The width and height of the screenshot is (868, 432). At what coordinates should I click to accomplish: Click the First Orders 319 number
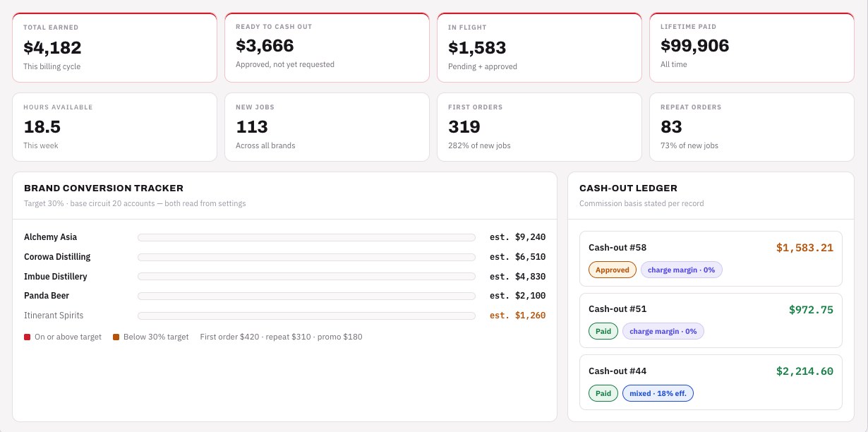point(464,127)
